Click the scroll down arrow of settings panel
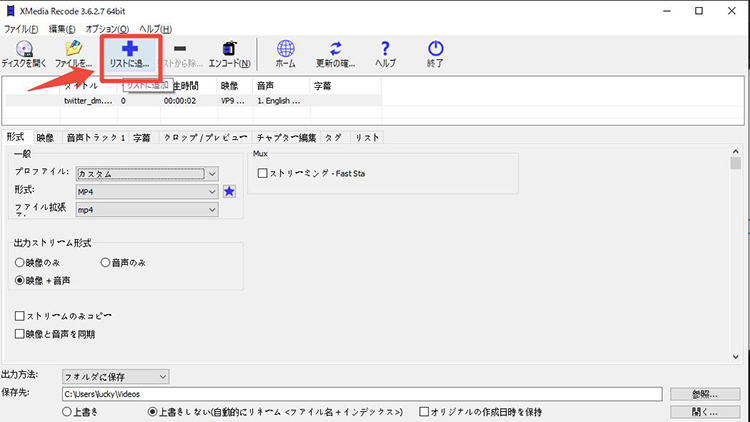 click(x=736, y=357)
